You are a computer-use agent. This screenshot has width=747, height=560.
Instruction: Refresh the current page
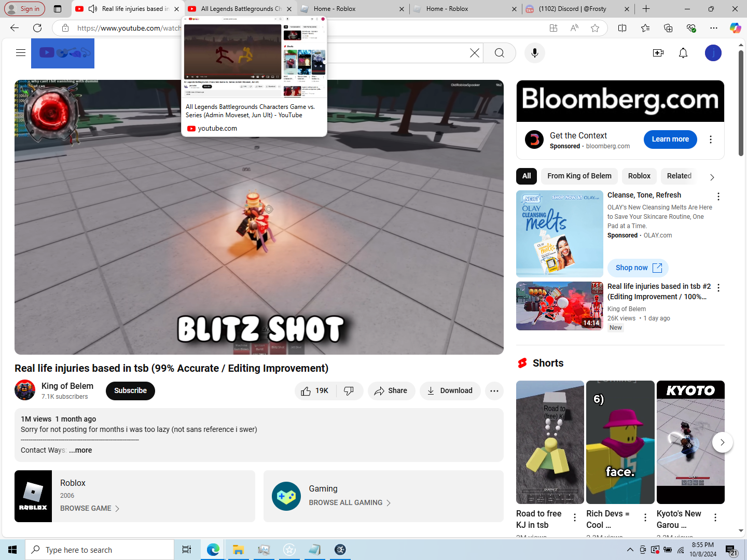click(37, 28)
